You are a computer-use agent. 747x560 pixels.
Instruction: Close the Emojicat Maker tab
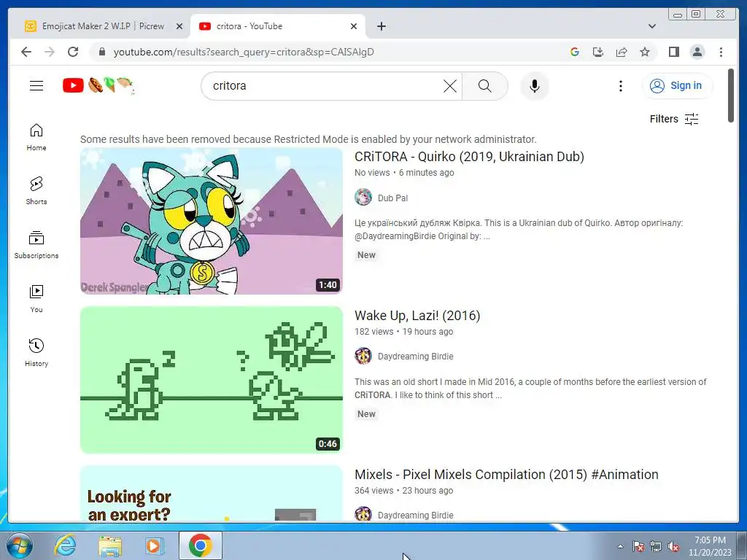[179, 27]
